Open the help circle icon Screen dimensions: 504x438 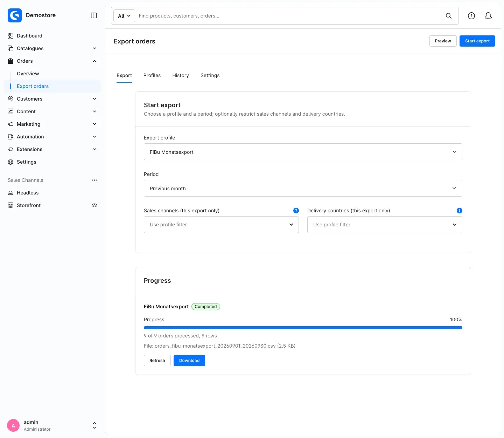(x=471, y=16)
